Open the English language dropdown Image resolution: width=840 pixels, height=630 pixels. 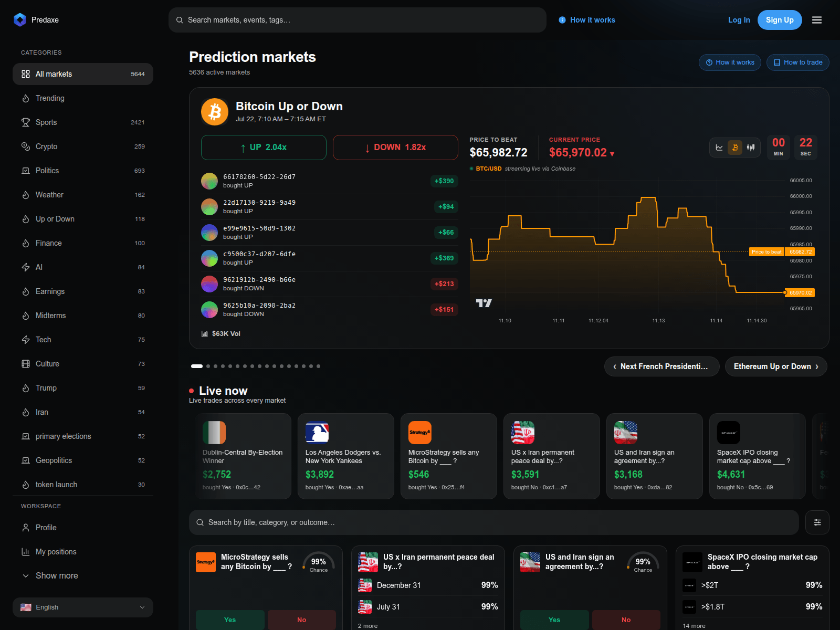(x=83, y=607)
